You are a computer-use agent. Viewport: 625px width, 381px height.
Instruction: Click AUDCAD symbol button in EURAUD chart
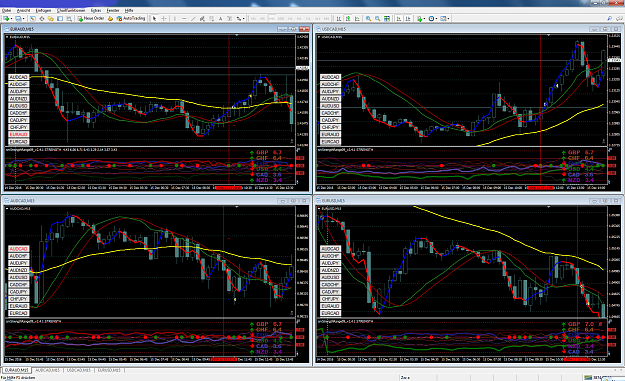18,77
